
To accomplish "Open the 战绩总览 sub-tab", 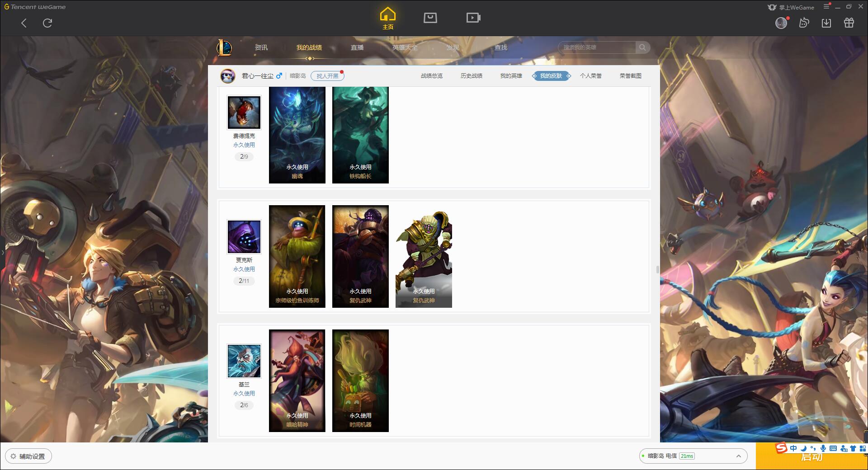I will pyautogui.click(x=432, y=76).
